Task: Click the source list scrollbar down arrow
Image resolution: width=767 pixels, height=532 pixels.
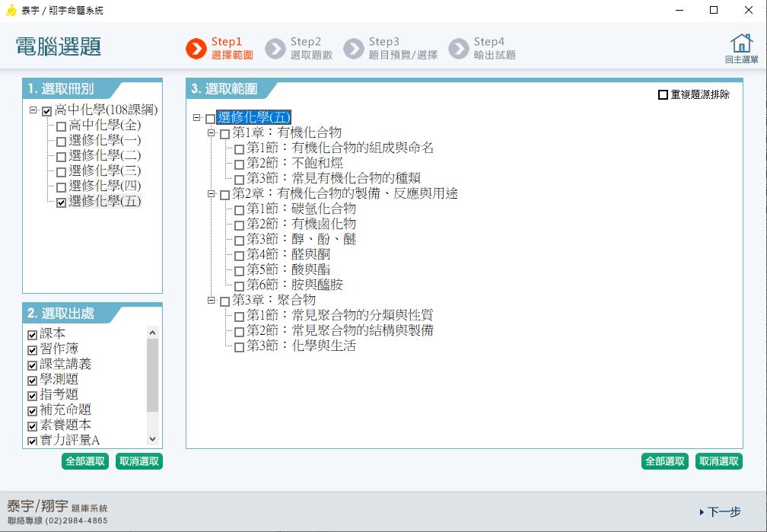Action: 153,439
